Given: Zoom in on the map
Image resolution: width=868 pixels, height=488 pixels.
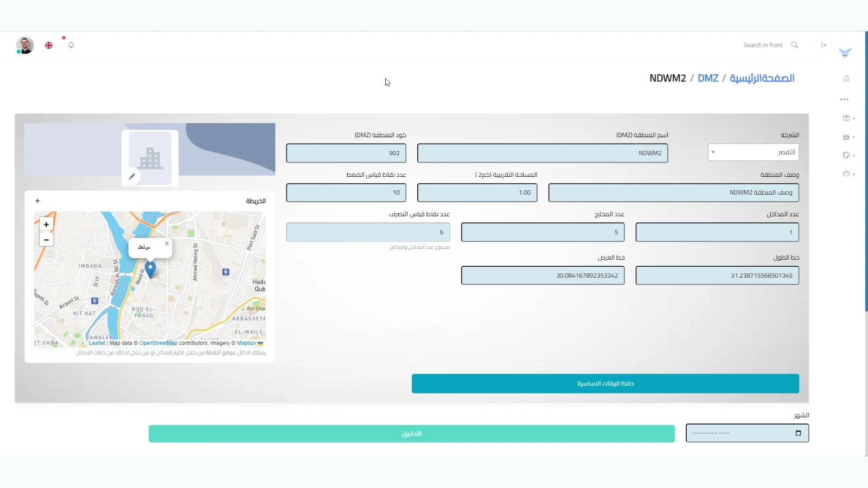Looking at the screenshot, I should point(47,224).
